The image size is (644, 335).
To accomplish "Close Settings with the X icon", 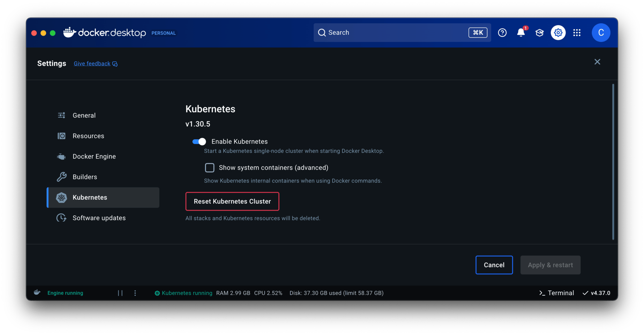I will click(597, 62).
